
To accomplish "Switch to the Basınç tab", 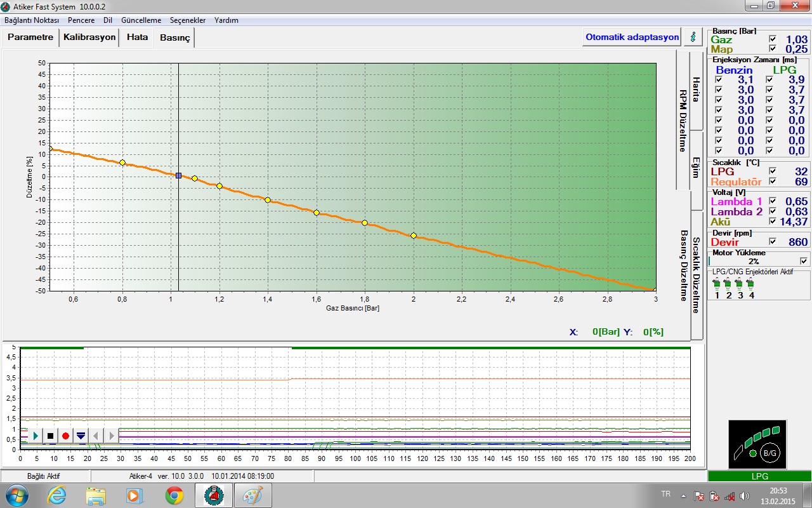I will pos(174,38).
